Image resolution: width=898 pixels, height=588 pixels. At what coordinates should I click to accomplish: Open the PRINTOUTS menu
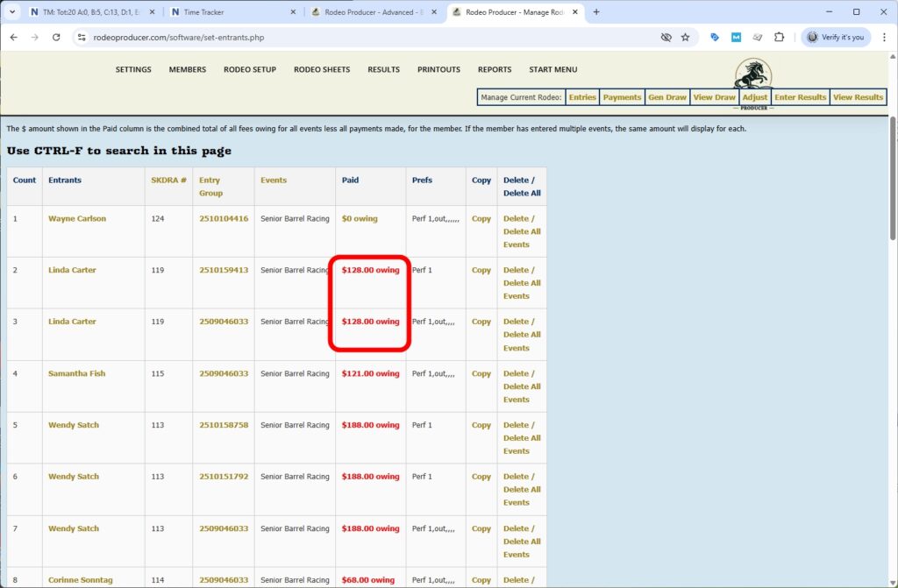pyautogui.click(x=438, y=70)
